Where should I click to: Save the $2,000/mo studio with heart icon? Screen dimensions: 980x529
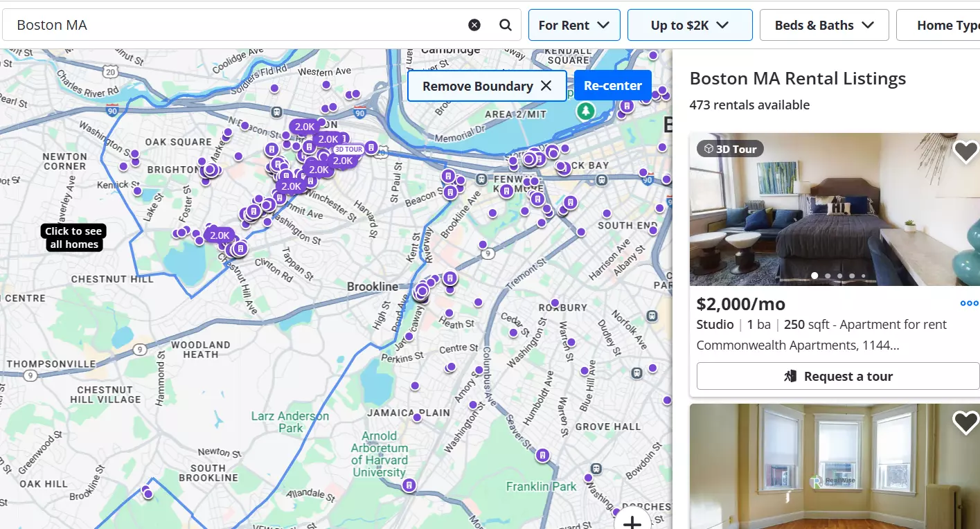[x=965, y=151]
